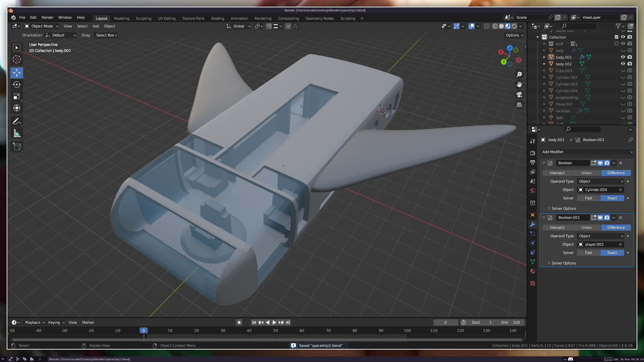
Task: Click frame 50 on the timeline
Action: pyautogui.click(x=275, y=330)
